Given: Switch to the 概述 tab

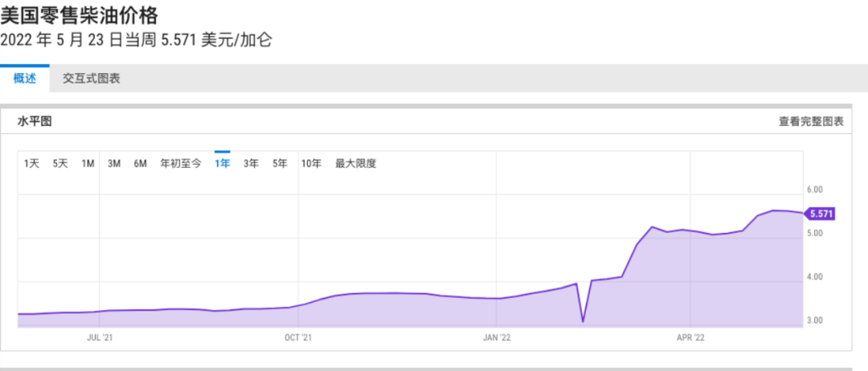Looking at the screenshot, I should point(25,79).
